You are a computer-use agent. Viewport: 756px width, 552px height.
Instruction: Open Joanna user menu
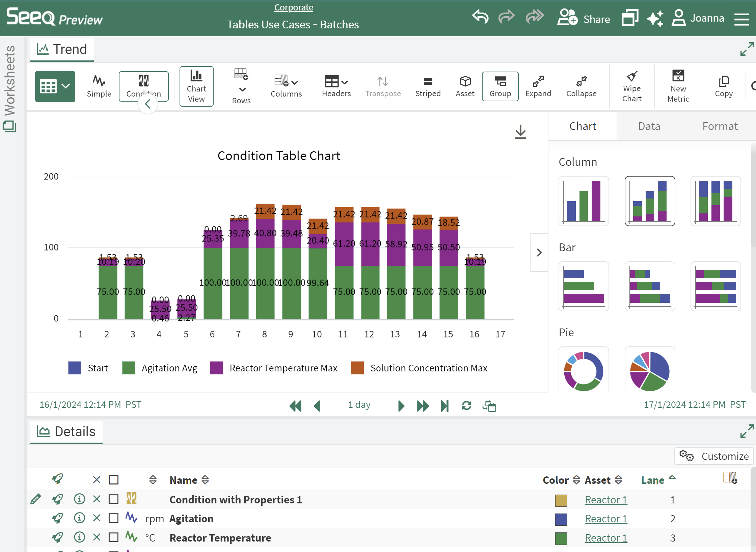tap(698, 18)
